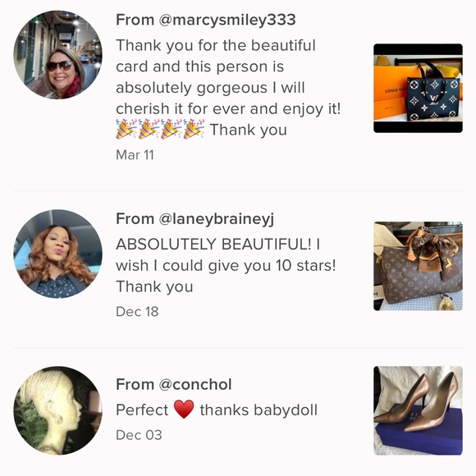Open conchol's round profile avatar
Screen dimensions: 476x476
(x=57, y=410)
